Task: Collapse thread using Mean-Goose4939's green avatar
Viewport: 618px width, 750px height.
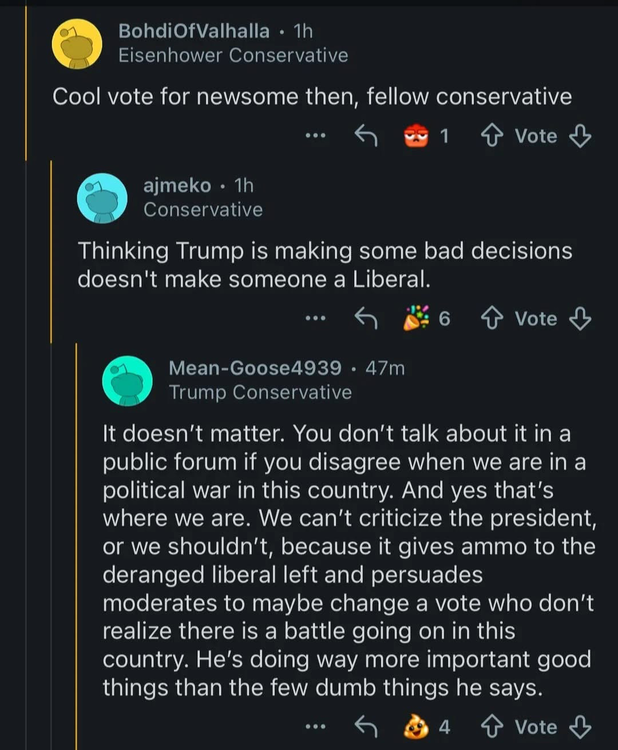Action: pyautogui.click(x=127, y=380)
